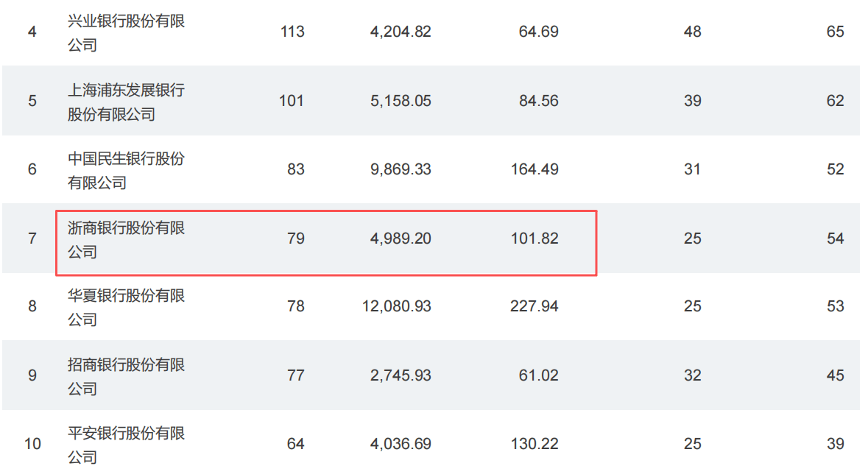Select the 9,869.33 amount cell
The image size is (868, 466).
401,169
